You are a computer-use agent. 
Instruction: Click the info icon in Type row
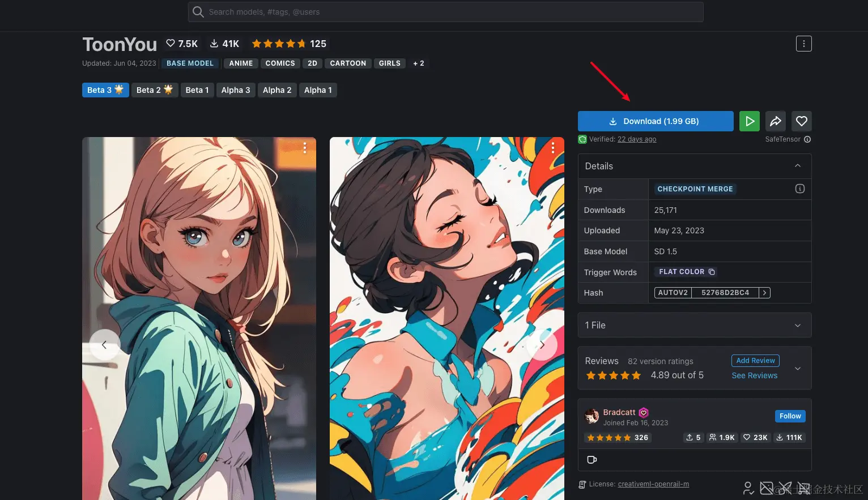800,189
